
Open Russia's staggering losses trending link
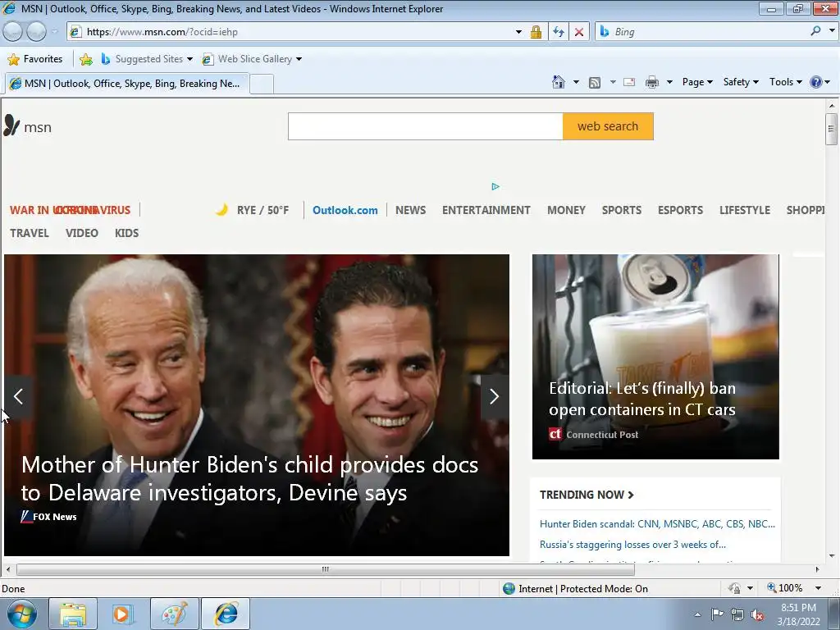click(x=632, y=545)
